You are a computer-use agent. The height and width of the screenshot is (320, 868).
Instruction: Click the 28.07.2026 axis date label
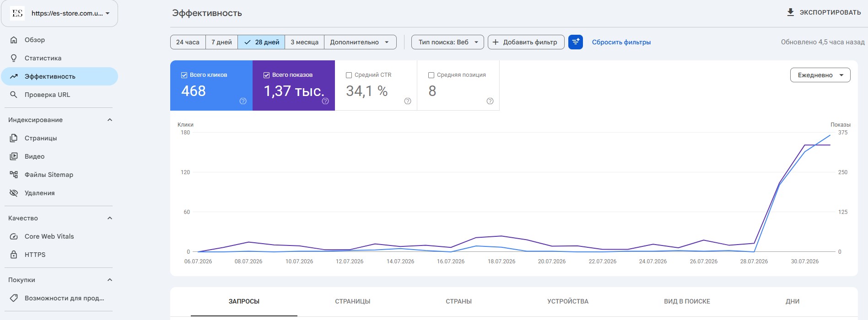[x=754, y=261]
